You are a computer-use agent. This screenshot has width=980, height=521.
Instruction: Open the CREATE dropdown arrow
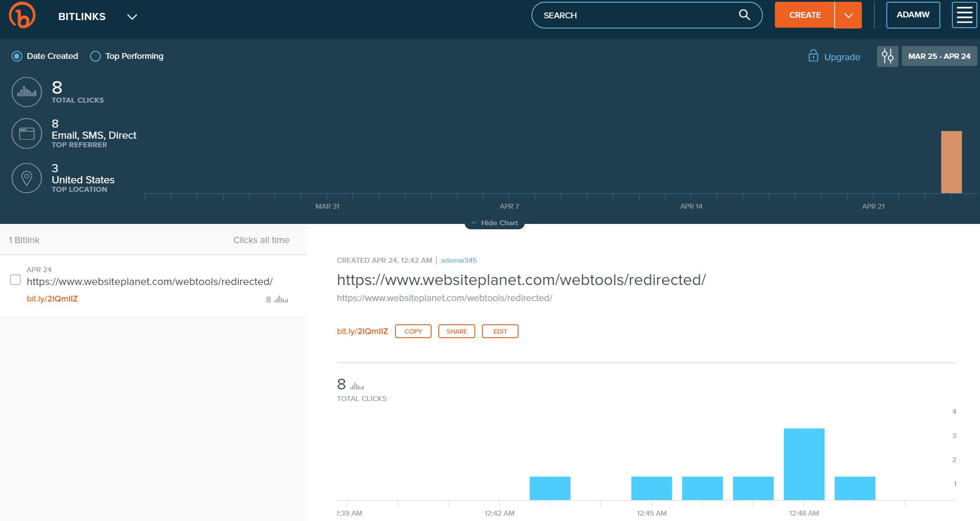[848, 15]
